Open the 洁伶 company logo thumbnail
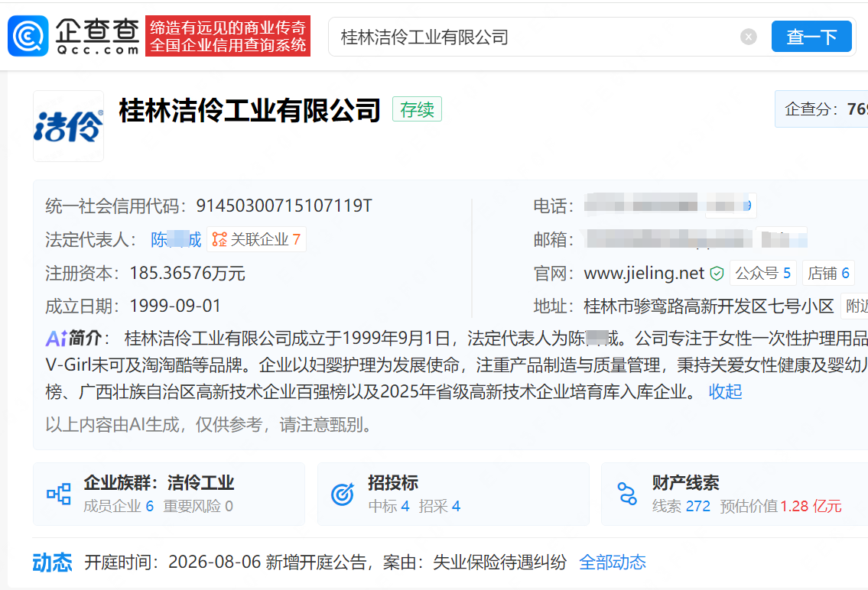The width and height of the screenshot is (868, 590). (x=68, y=126)
